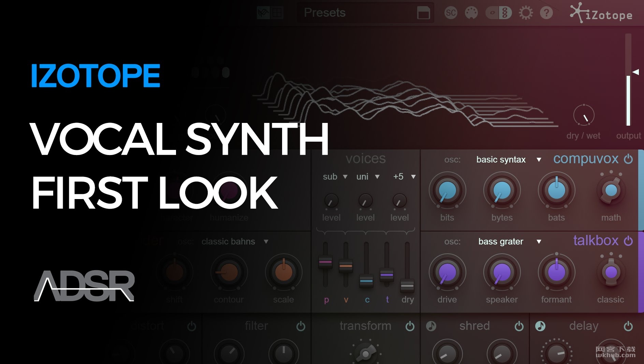Toggle the SC sidechain icon
The image size is (644, 364).
pos(451,13)
